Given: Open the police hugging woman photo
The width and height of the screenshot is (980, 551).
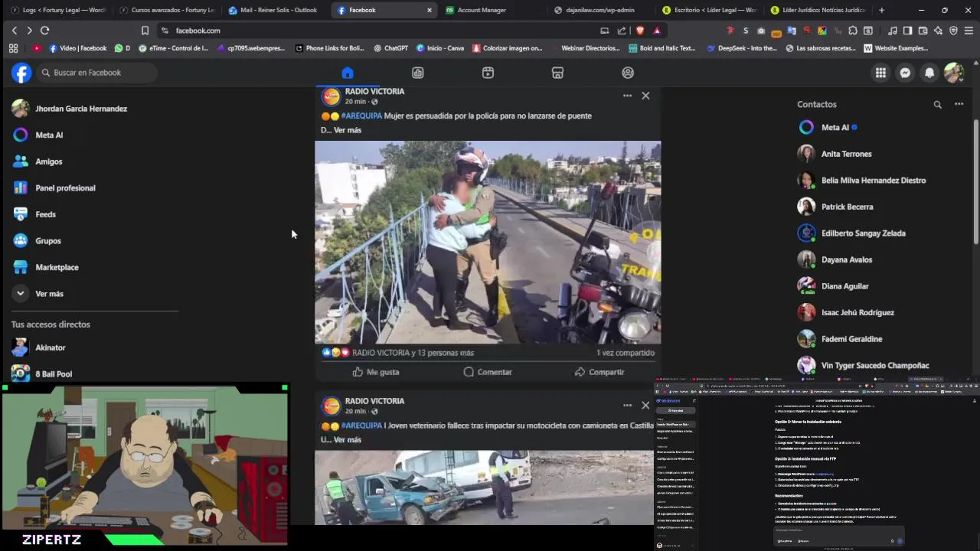Looking at the screenshot, I should point(488,243).
